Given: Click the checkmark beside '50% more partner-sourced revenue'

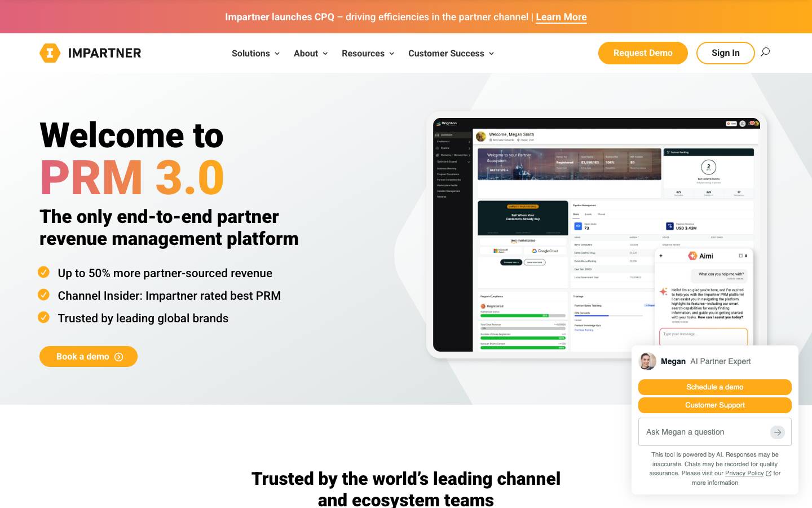Looking at the screenshot, I should coord(43,272).
